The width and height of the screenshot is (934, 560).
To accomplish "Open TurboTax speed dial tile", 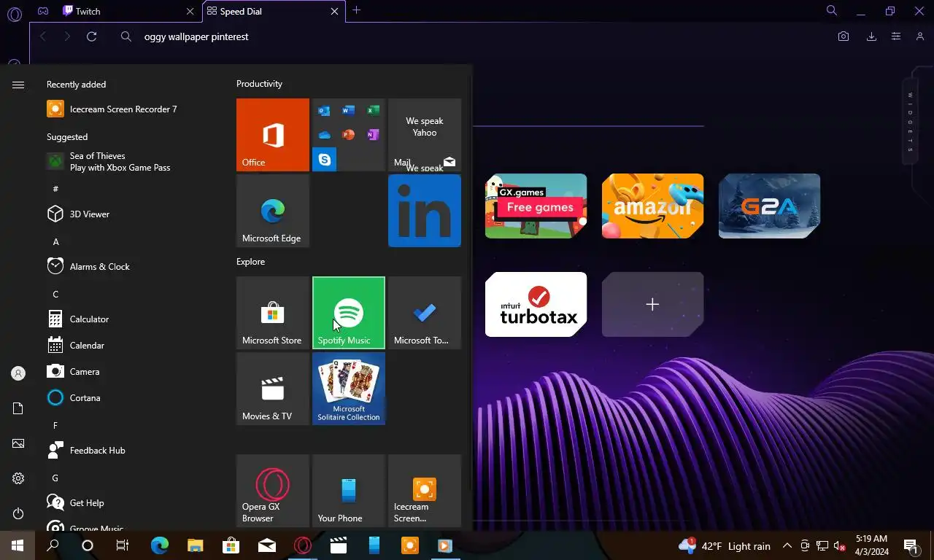I will click(536, 304).
